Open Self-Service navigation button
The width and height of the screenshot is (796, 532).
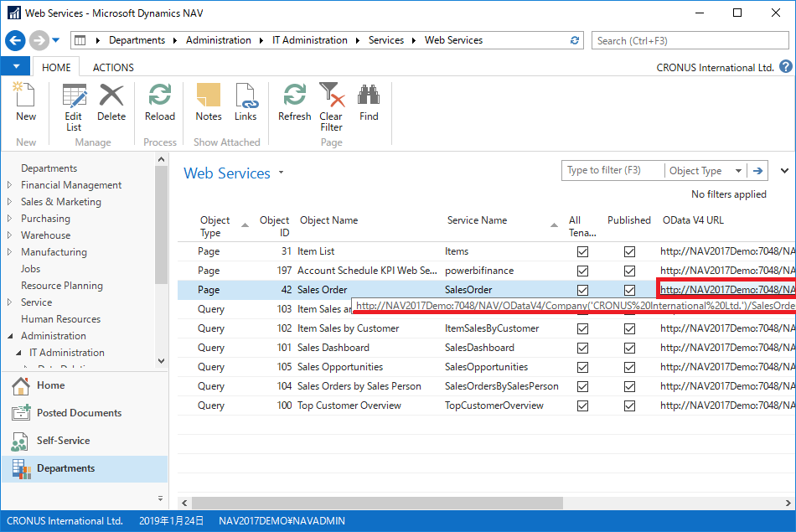[84, 442]
